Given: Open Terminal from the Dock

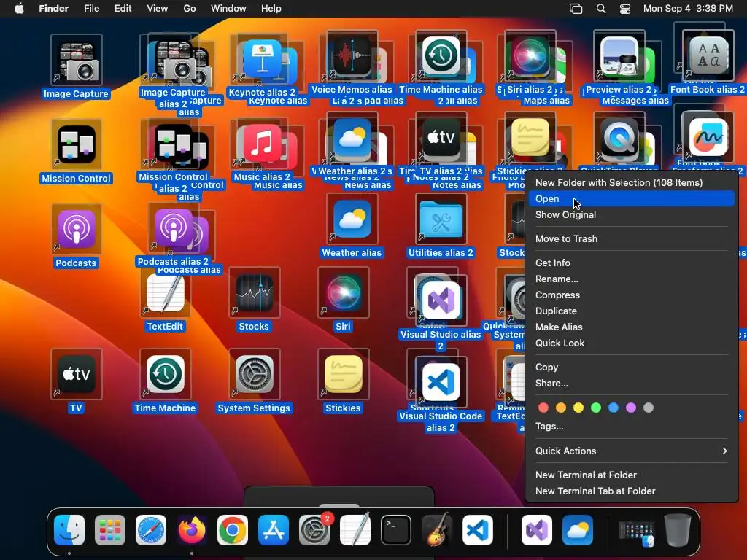Looking at the screenshot, I should coord(396,530).
